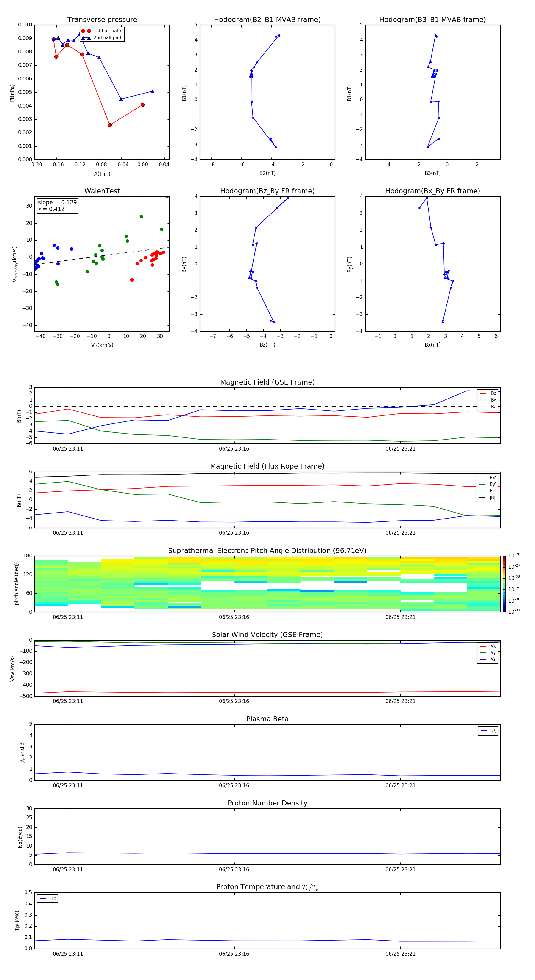Click the "Vsw(km/s)" axis label

[x=12, y=668]
